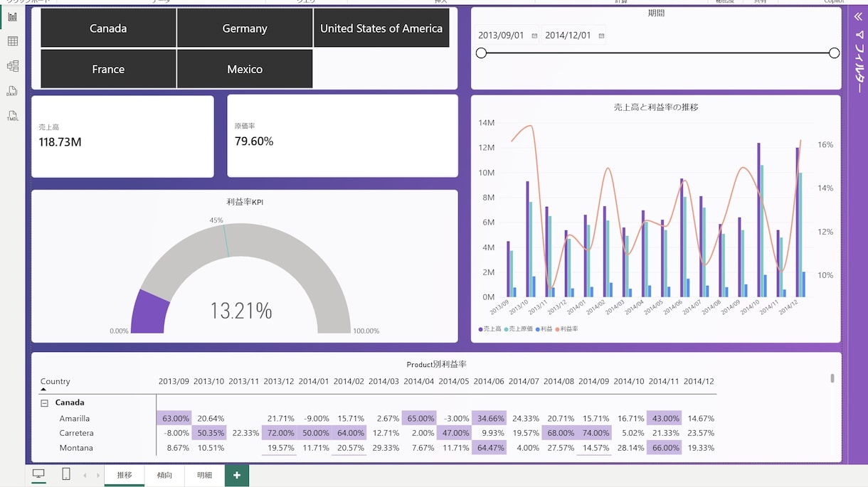Viewport: 868px width, 487px height.
Task: Click the matrix vertical scrollbar
Action: click(832, 379)
